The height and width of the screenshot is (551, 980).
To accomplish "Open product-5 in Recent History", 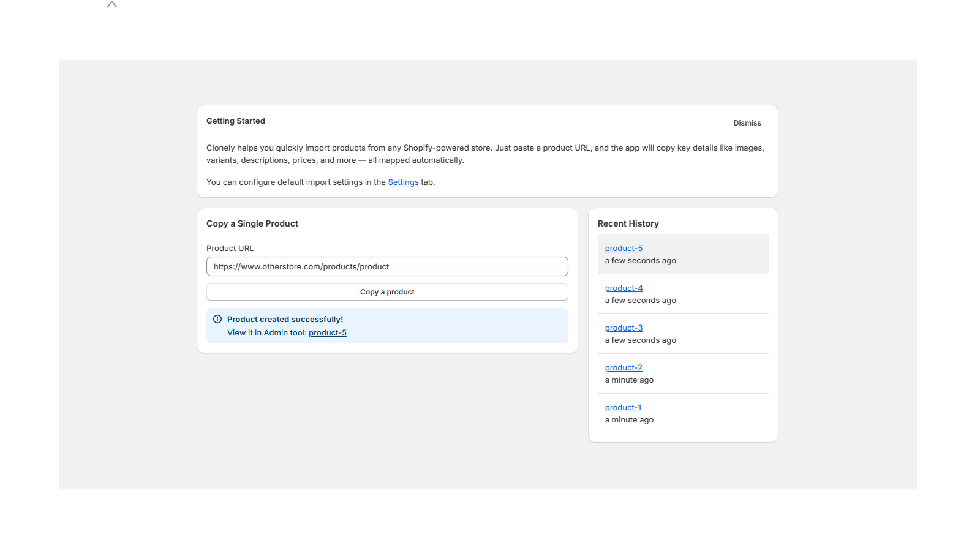I will (x=624, y=249).
